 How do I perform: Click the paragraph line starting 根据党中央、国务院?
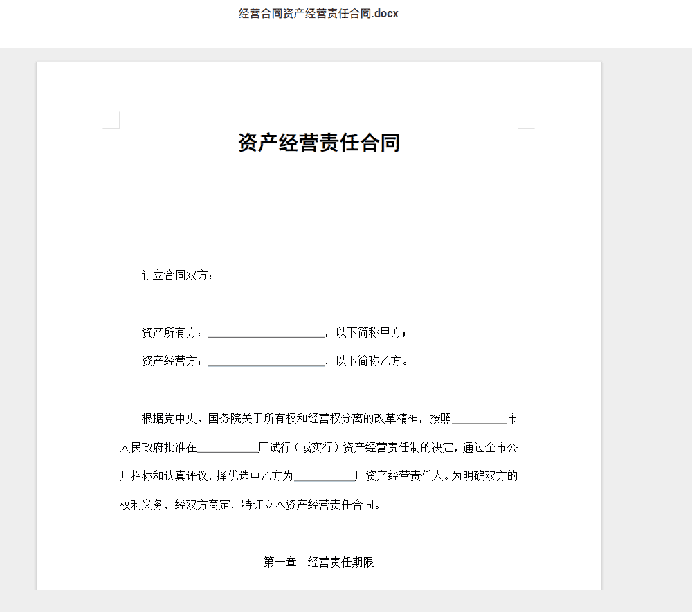coord(329,418)
